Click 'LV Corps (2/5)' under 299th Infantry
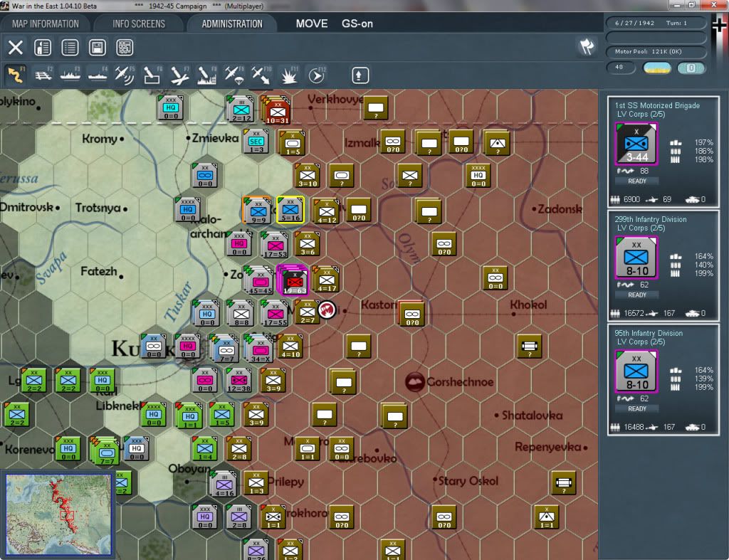729x560 pixels. [x=641, y=228]
